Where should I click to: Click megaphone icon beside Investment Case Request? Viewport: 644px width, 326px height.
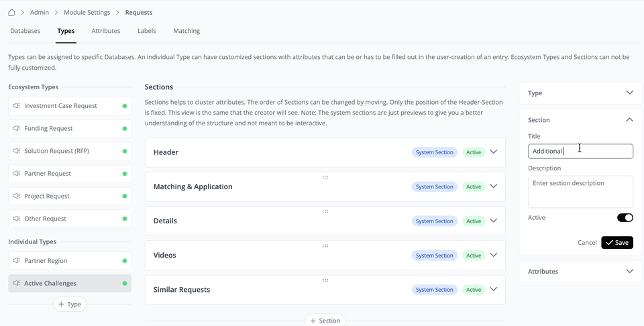tap(16, 106)
